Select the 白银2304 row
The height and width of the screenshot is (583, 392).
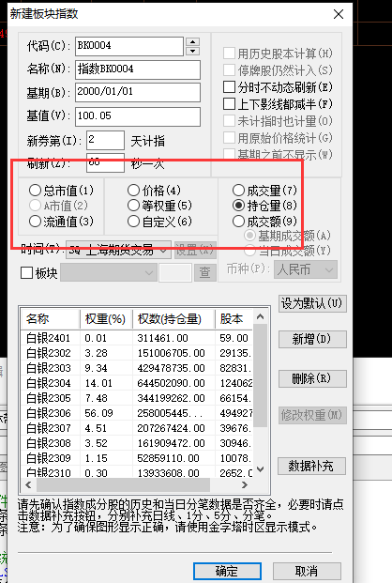pyautogui.click(x=137, y=383)
